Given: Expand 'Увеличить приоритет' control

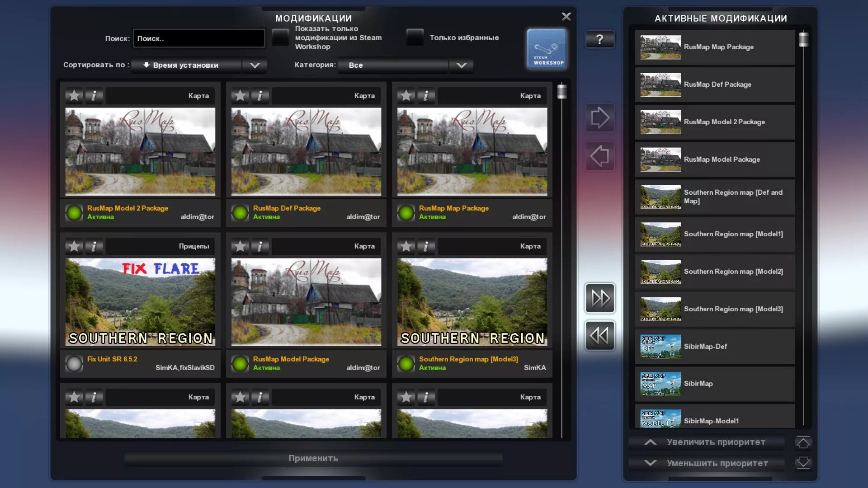Looking at the screenshot, I should pos(712,441).
